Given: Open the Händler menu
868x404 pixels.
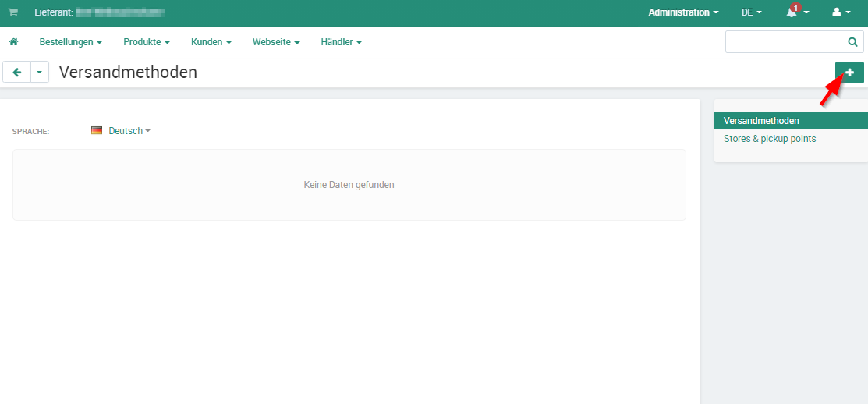Looking at the screenshot, I should pos(342,42).
